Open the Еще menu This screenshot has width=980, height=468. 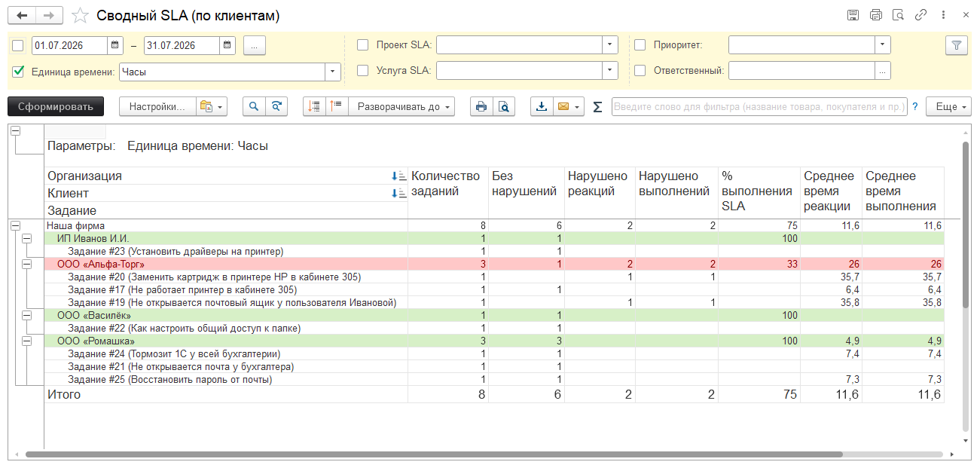click(x=948, y=107)
